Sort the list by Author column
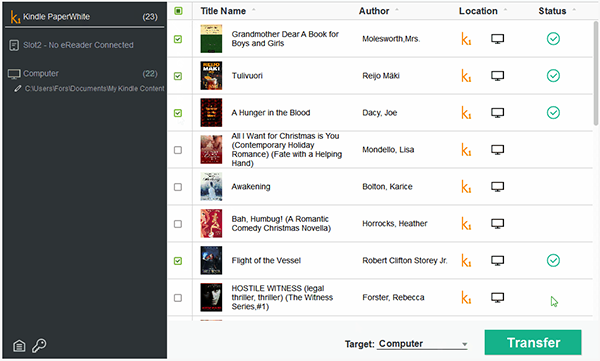600x361 pixels. (374, 11)
